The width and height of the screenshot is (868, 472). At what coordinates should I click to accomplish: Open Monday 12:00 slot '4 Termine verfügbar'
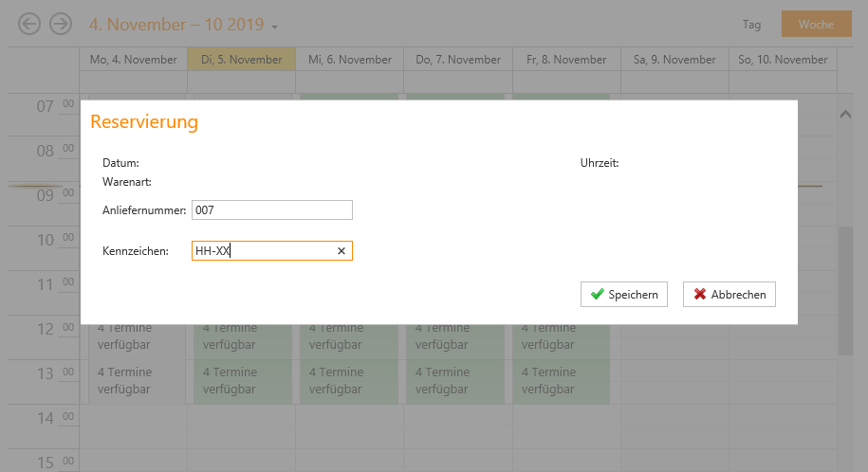coord(137,341)
